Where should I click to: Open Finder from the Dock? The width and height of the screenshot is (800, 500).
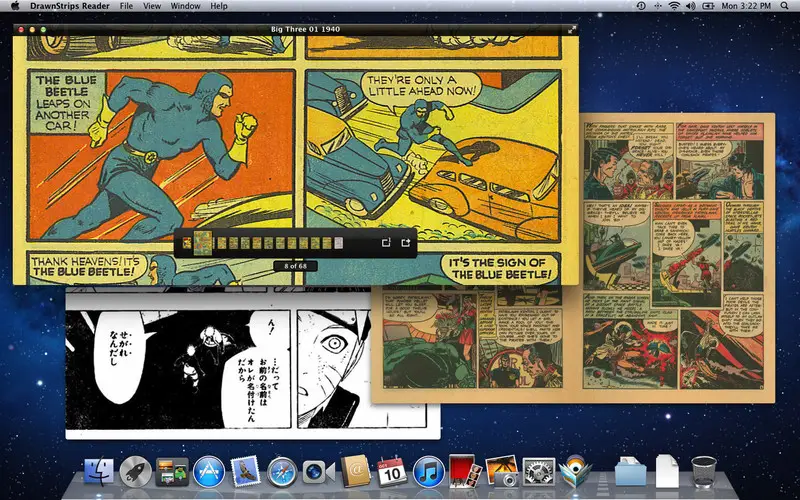(x=98, y=471)
